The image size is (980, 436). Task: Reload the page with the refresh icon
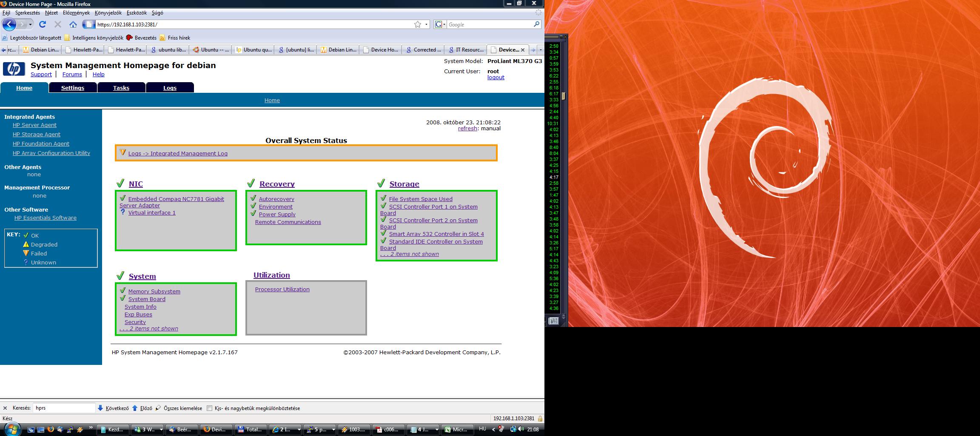pos(43,24)
